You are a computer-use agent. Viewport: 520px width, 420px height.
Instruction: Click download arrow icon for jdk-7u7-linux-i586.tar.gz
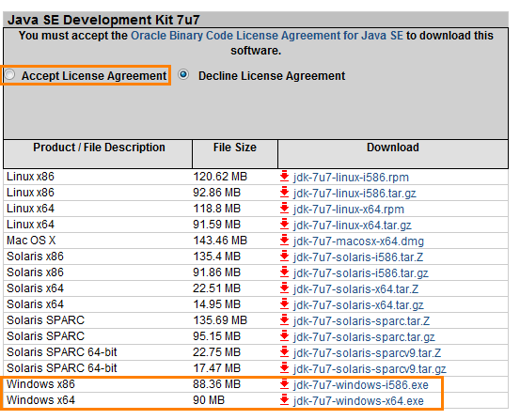[284, 193]
